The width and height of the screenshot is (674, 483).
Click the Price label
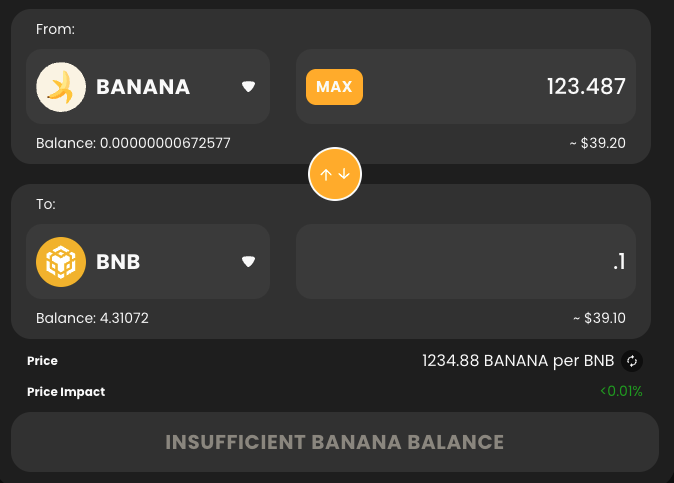[x=42, y=361]
